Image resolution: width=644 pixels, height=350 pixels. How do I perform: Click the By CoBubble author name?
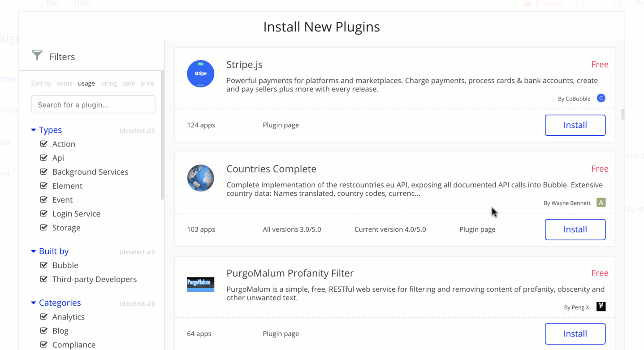point(574,99)
